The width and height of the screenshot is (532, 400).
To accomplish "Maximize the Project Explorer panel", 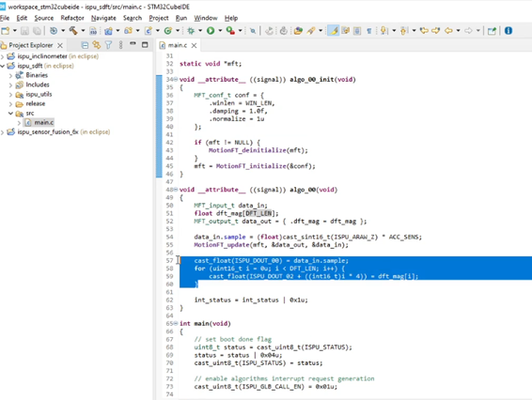I will pyautogui.click(x=145, y=45).
